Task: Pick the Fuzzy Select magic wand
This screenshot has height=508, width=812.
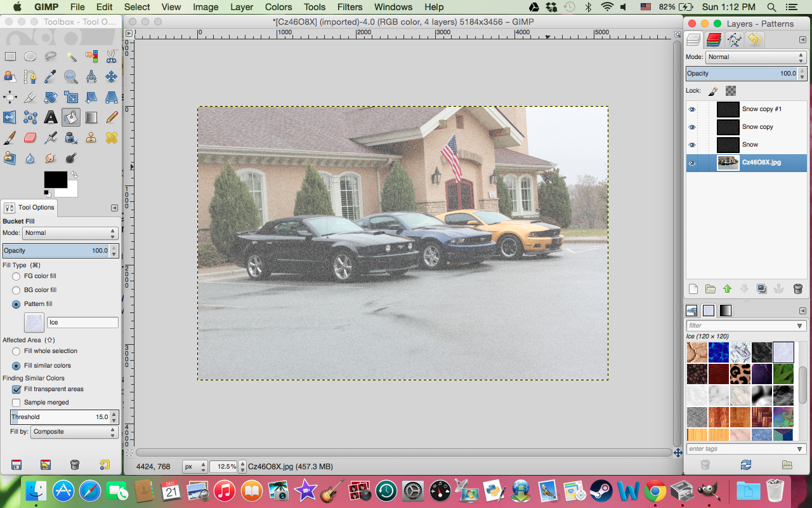Action: [x=71, y=57]
